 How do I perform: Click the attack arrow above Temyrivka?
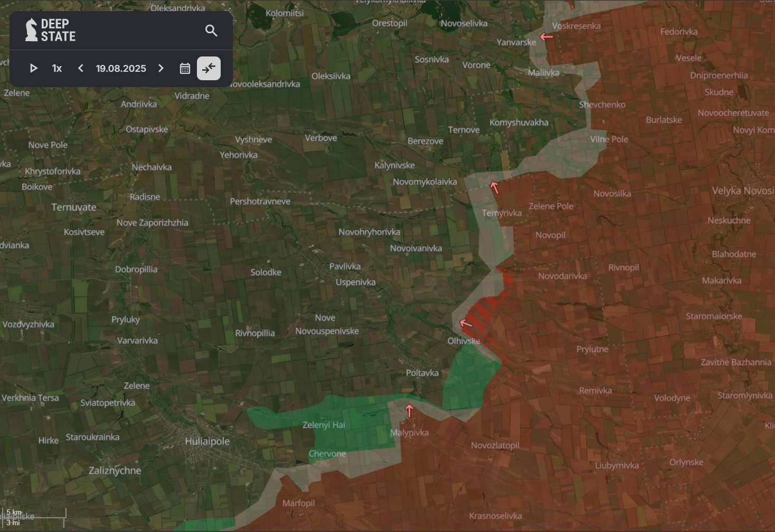pos(494,187)
